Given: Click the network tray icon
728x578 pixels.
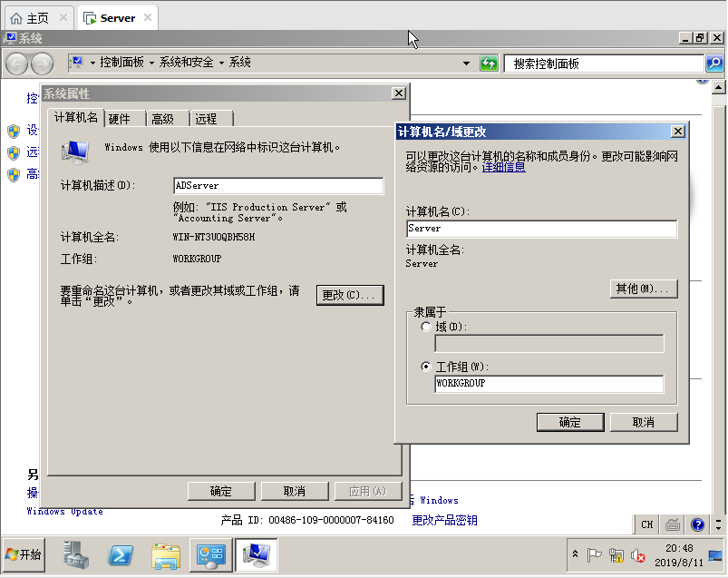Looking at the screenshot, I should [616, 555].
